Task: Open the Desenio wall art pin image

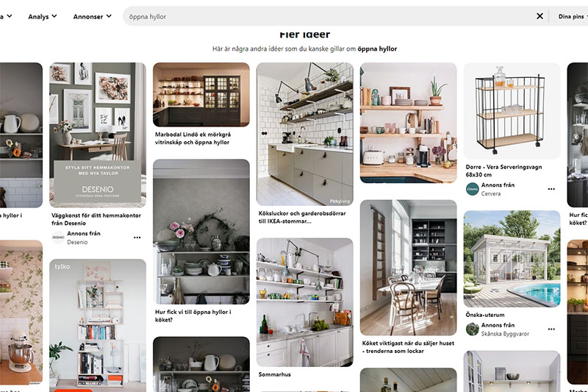Action: click(98, 135)
